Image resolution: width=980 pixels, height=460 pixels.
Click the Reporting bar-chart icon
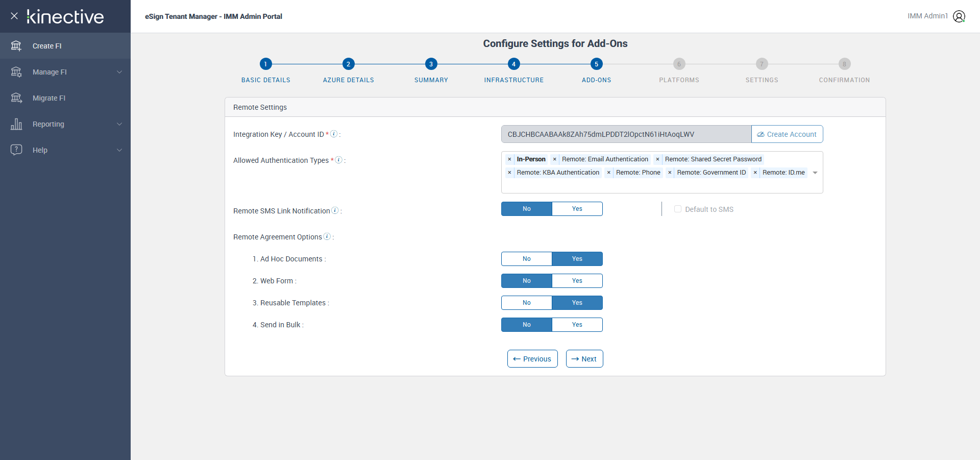(x=16, y=124)
